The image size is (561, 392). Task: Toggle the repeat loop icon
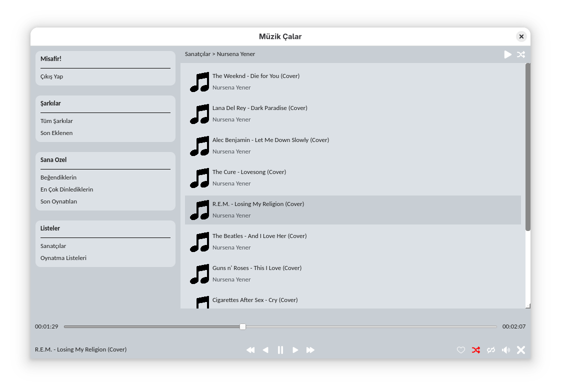(491, 350)
